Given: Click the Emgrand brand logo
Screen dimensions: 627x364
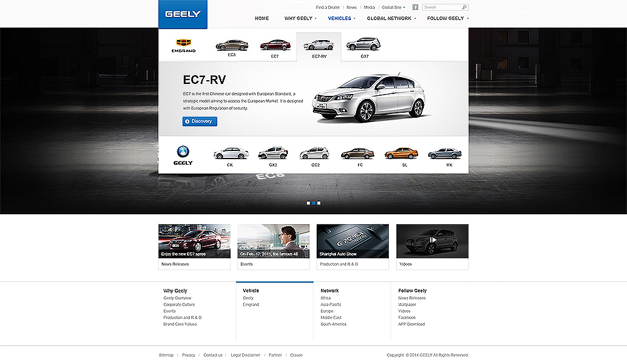Looking at the screenshot, I should [x=184, y=46].
